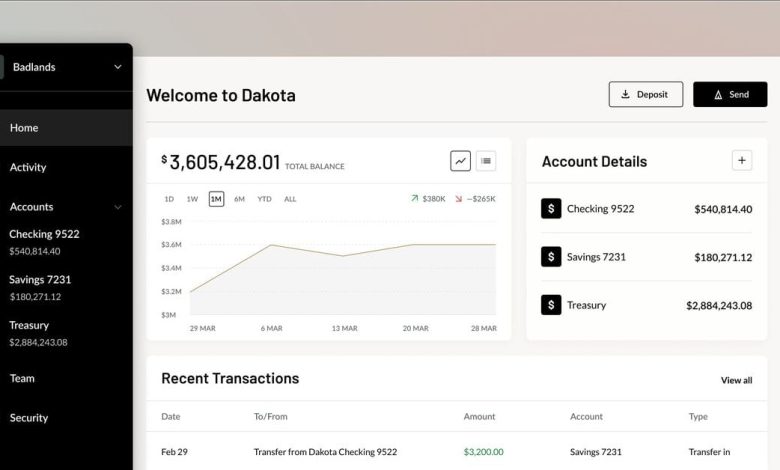Click the Treasury dollar icon
The height and width of the screenshot is (470, 780).
[x=551, y=305]
